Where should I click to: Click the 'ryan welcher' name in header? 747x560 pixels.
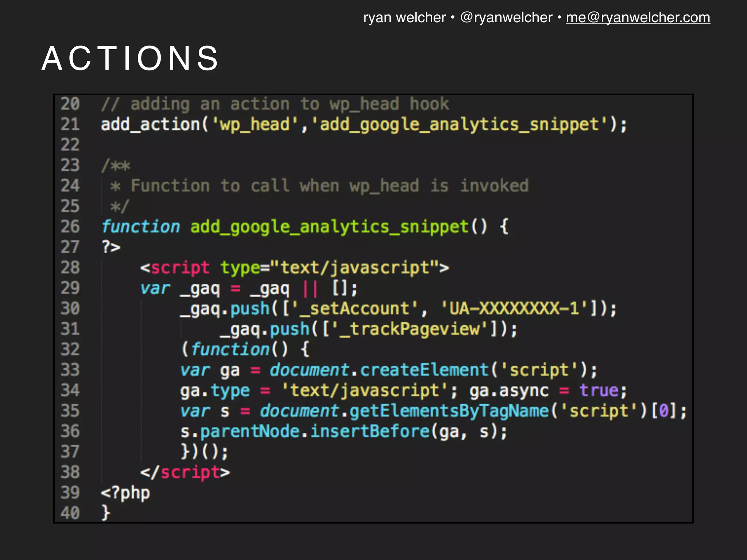[x=405, y=17]
